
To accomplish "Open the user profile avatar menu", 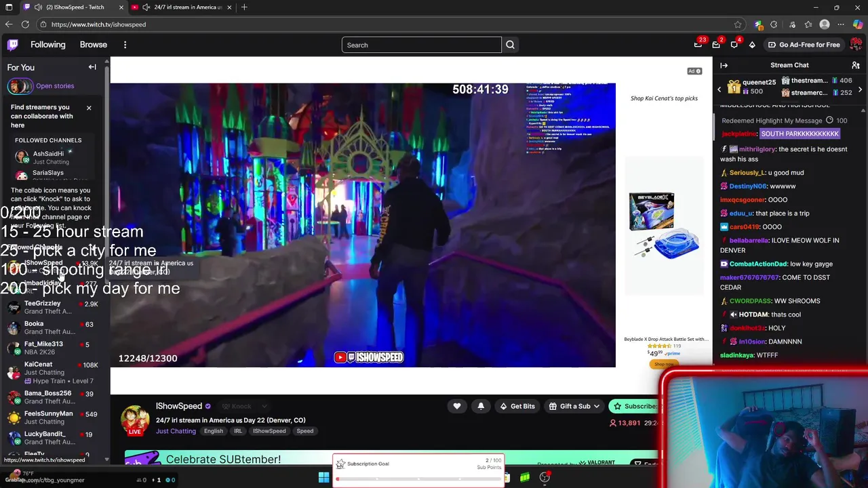I will (856, 45).
